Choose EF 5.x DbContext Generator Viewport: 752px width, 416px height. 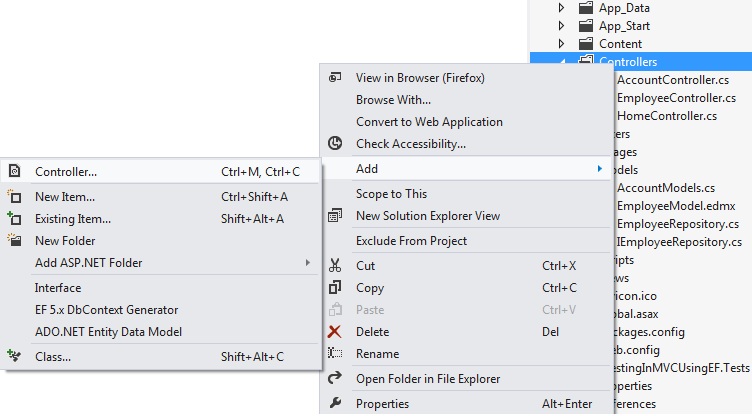(106, 310)
